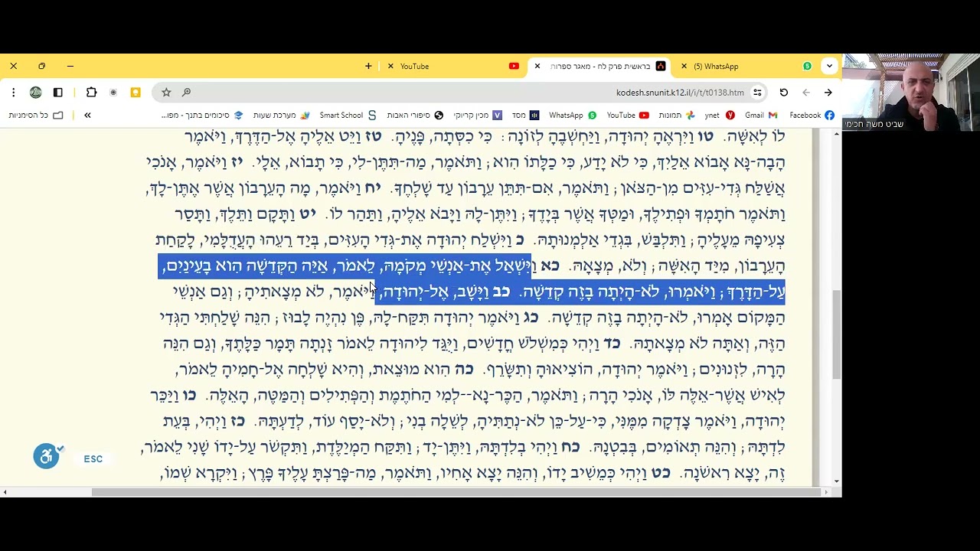Open the accessibility wheelchair widget

pos(47,457)
